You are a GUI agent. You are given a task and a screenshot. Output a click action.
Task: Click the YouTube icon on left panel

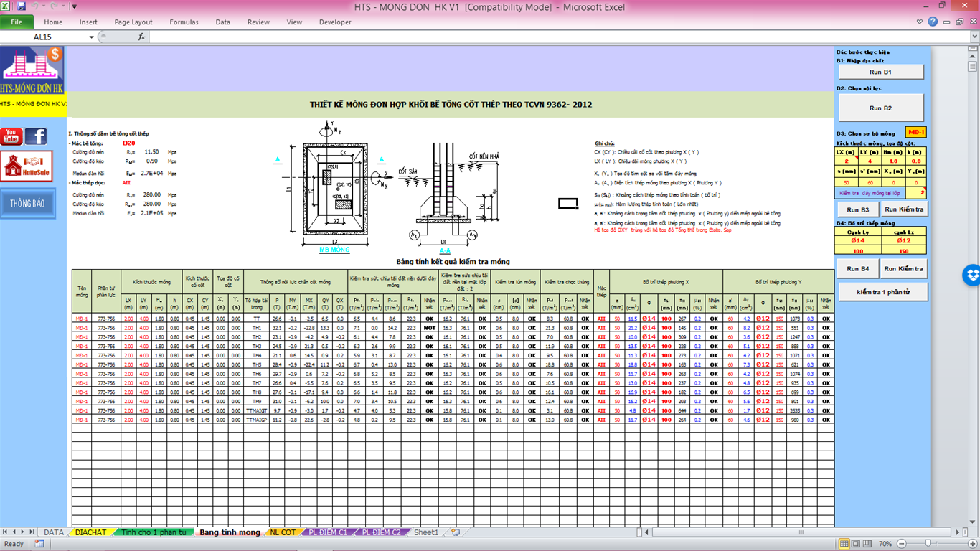[11, 136]
